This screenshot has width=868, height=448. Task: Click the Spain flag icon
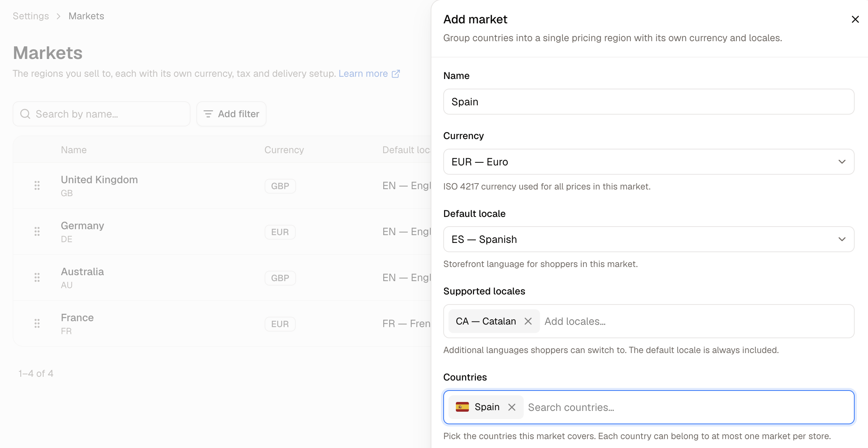[x=462, y=407]
